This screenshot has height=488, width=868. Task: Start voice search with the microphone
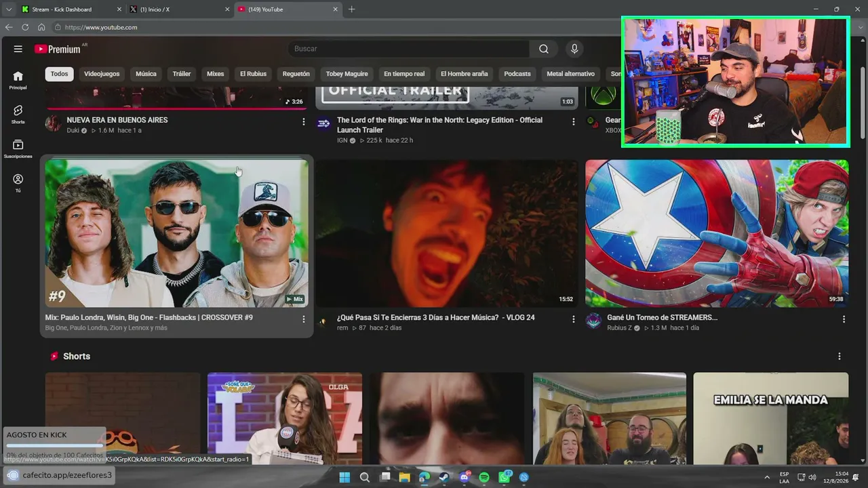pos(574,49)
